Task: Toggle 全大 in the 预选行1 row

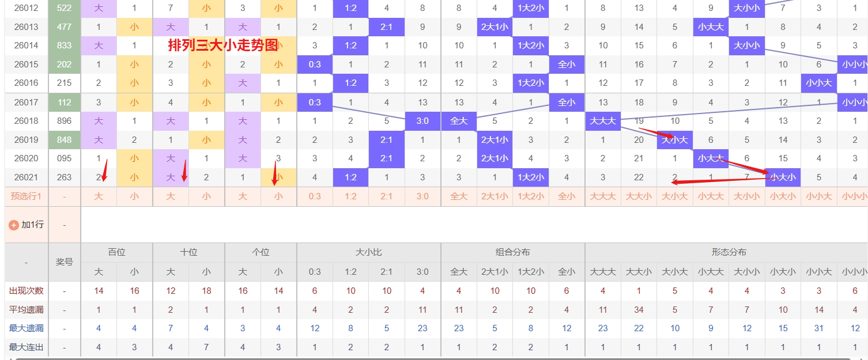Action: (x=459, y=196)
